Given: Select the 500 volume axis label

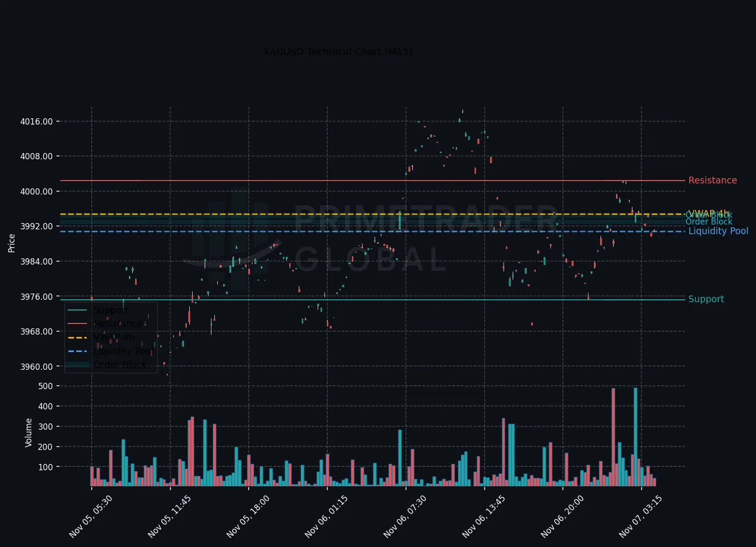Looking at the screenshot, I should 45,386.
